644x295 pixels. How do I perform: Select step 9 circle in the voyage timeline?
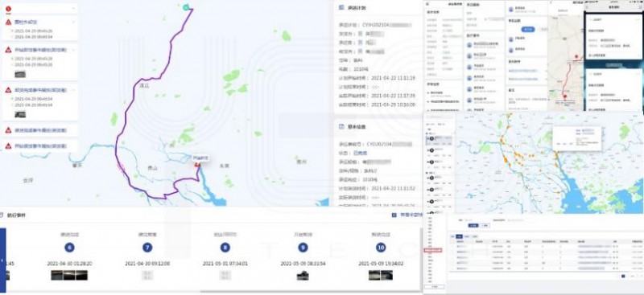[x=303, y=248]
